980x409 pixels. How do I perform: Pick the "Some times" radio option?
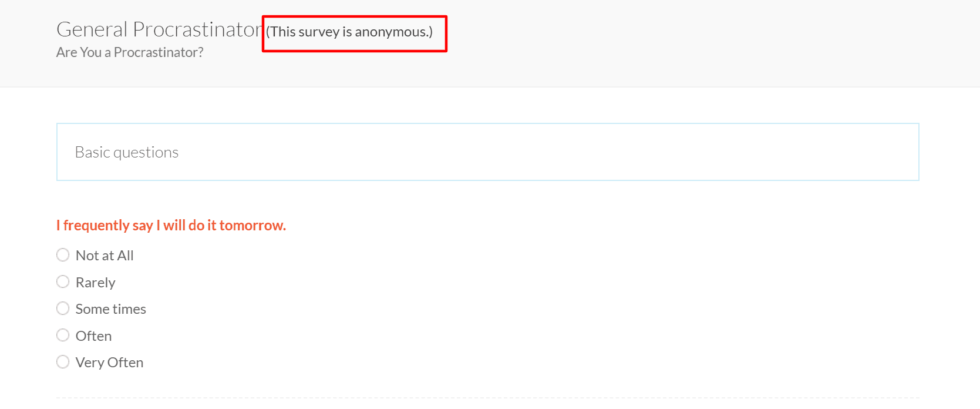pos(63,309)
